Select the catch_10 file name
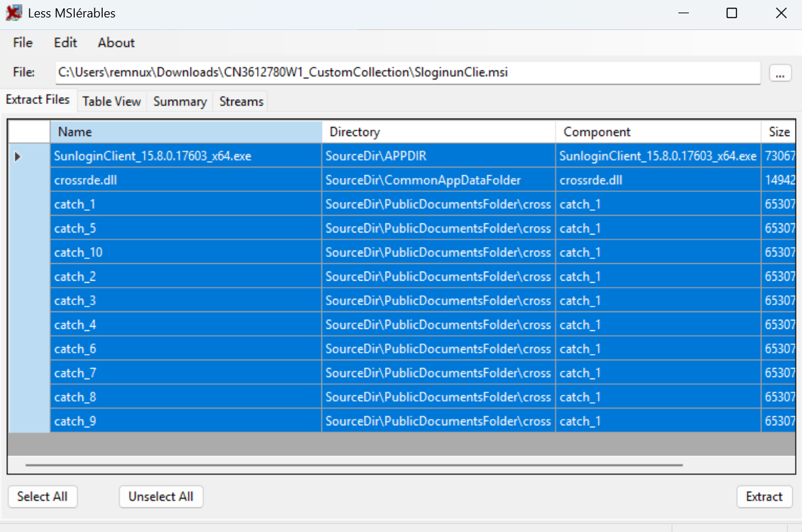 click(186, 252)
